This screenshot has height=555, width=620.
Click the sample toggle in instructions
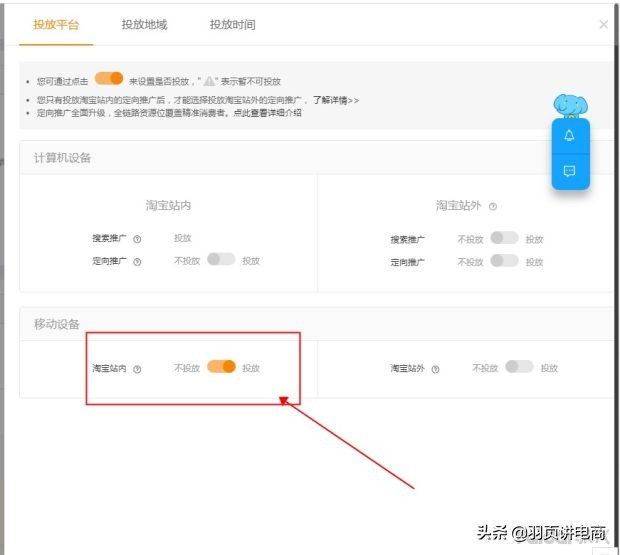(109, 79)
